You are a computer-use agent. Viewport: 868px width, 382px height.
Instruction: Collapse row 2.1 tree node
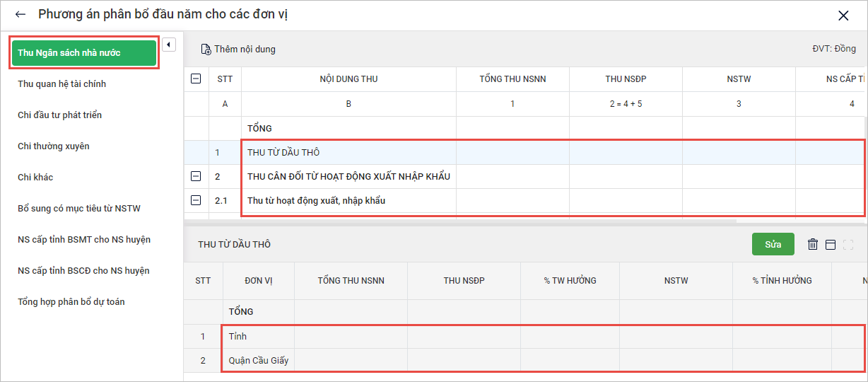[196, 201]
